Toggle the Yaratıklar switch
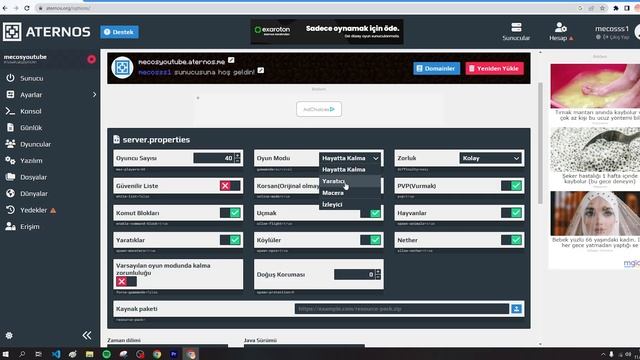The width and height of the screenshot is (640, 360). coord(230,240)
